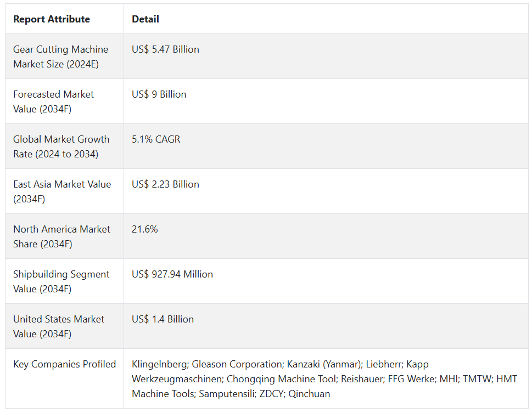Click the 'US$ 1.4 Billion' value
532x413 pixels.
tap(163, 319)
